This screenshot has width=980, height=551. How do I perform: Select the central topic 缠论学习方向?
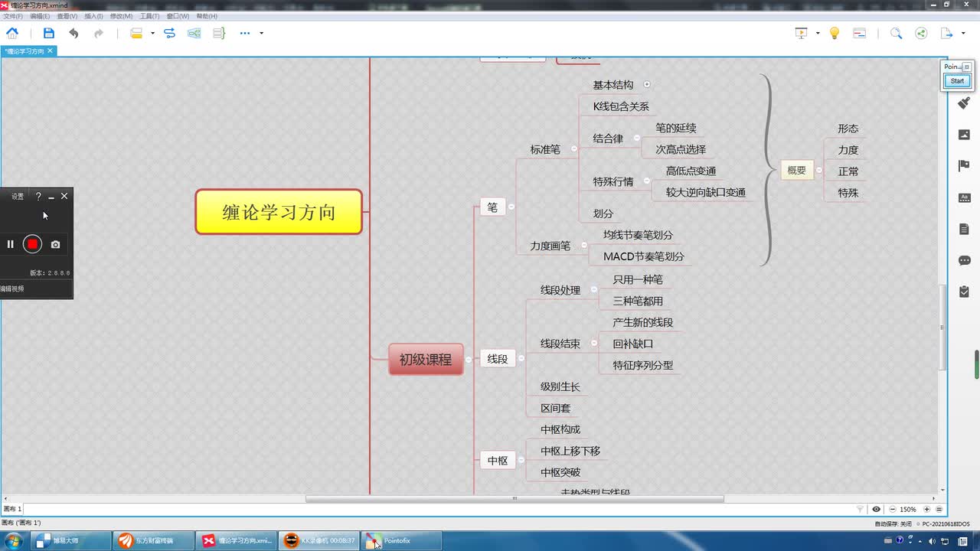tap(279, 212)
